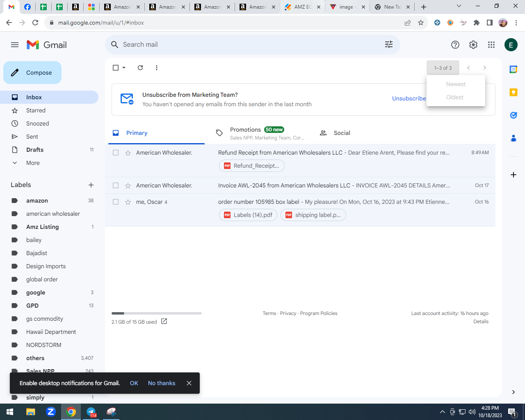Go to the older page arrow
This screenshot has height=420, width=525.
(x=485, y=68)
